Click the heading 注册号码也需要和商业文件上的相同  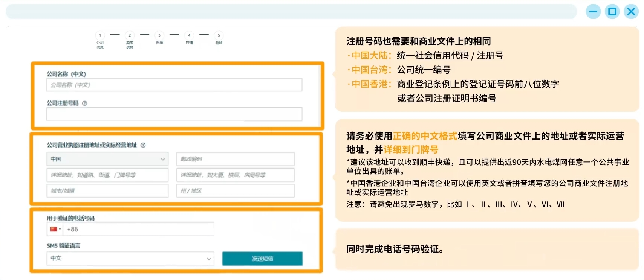[419, 41]
